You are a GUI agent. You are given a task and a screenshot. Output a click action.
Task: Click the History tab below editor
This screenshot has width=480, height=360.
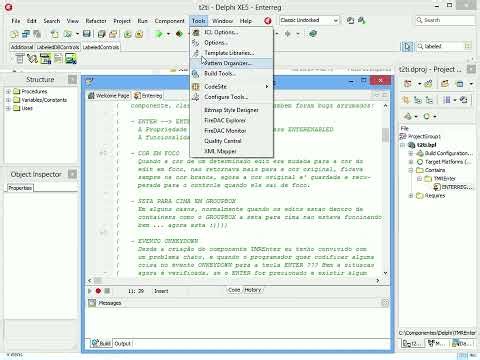253,290
